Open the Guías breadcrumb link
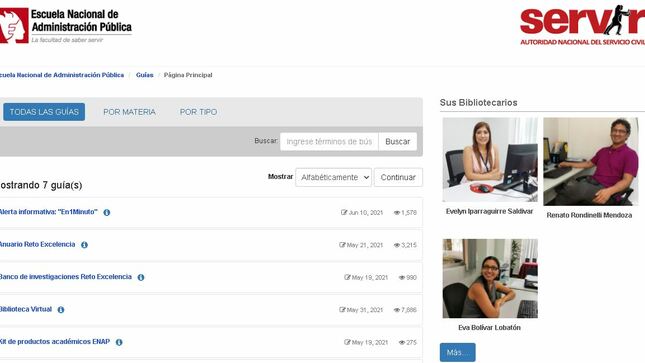645x363 pixels. [x=144, y=75]
